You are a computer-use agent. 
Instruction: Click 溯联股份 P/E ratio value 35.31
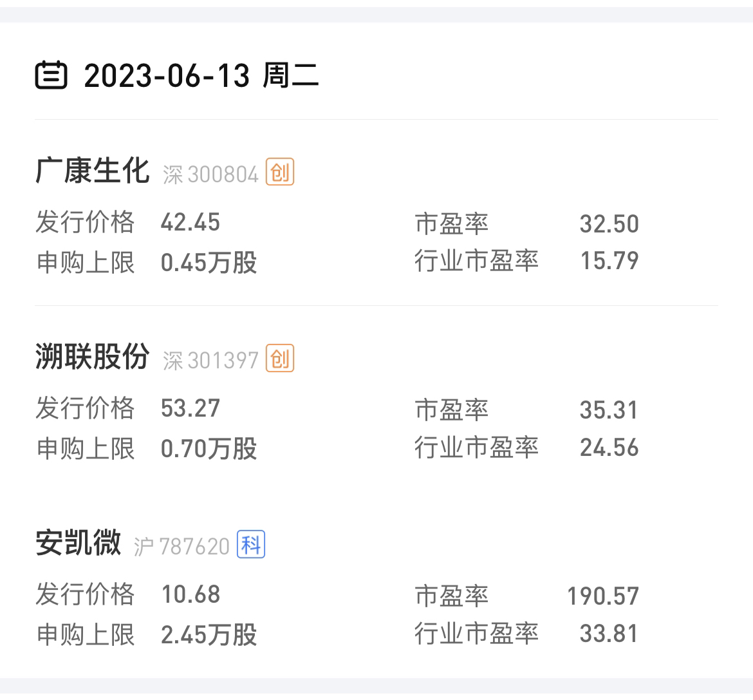(x=609, y=410)
